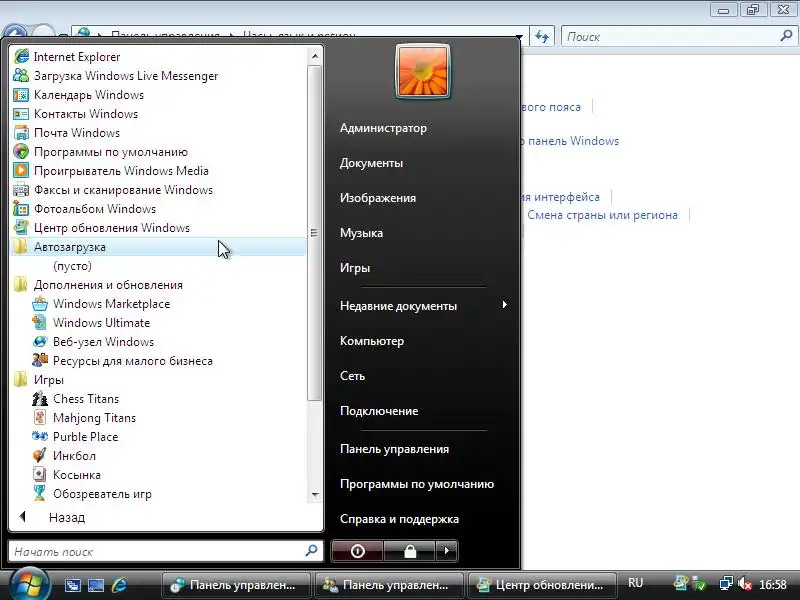Viewport: 800px width, 600px height.
Task: Click the muted volume tray icon
Action: [x=744, y=584]
